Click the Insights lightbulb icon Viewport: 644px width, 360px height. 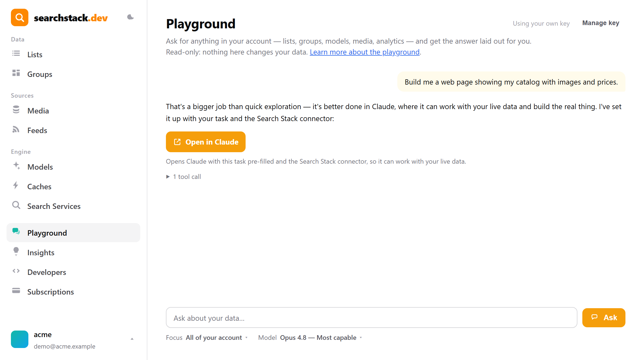(16, 251)
